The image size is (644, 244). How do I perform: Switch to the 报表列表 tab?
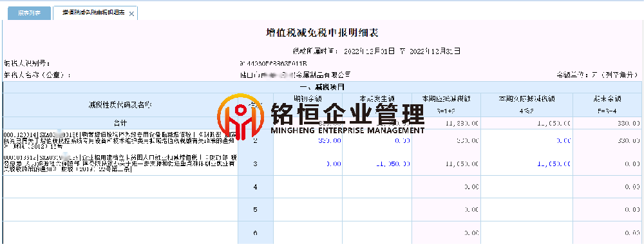pos(29,13)
